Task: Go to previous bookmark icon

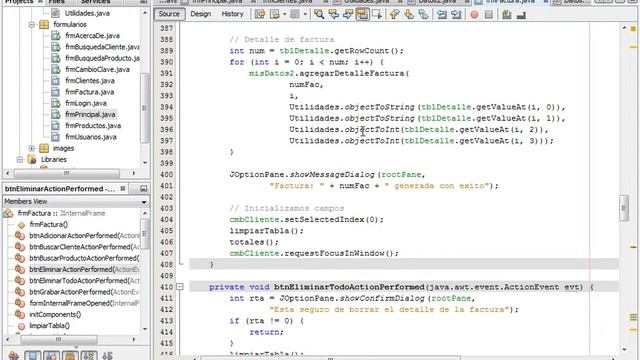Action: (x=394, y=14)
